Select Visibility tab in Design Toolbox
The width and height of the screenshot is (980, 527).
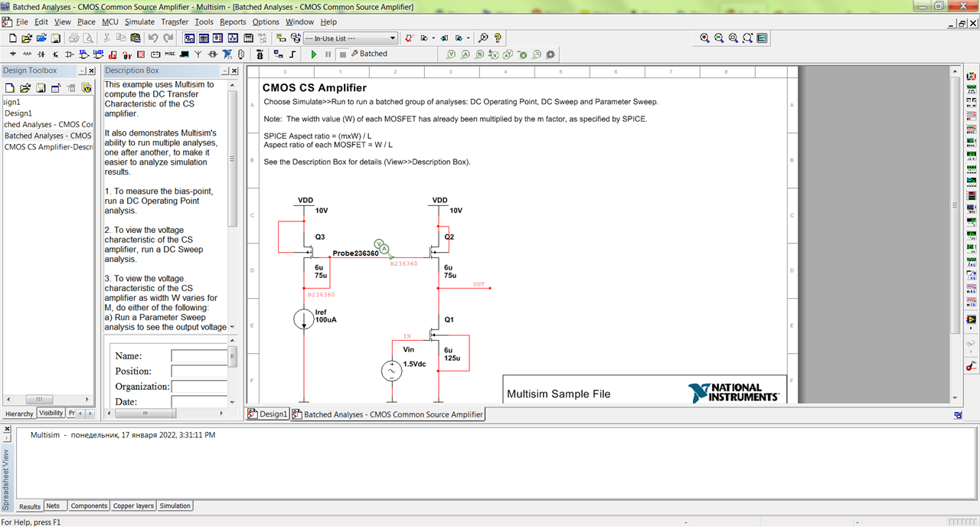[51, 414]
